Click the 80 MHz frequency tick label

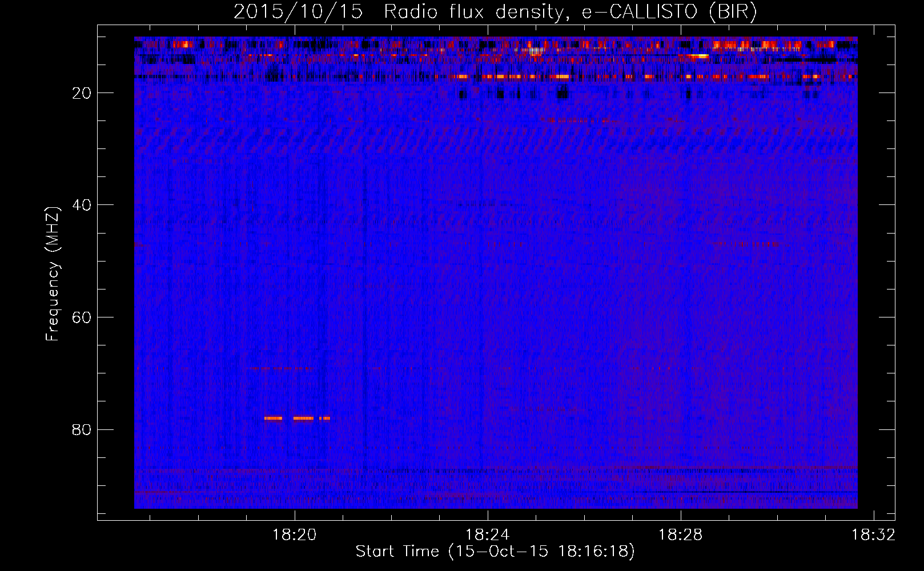(x=82, y=429)
